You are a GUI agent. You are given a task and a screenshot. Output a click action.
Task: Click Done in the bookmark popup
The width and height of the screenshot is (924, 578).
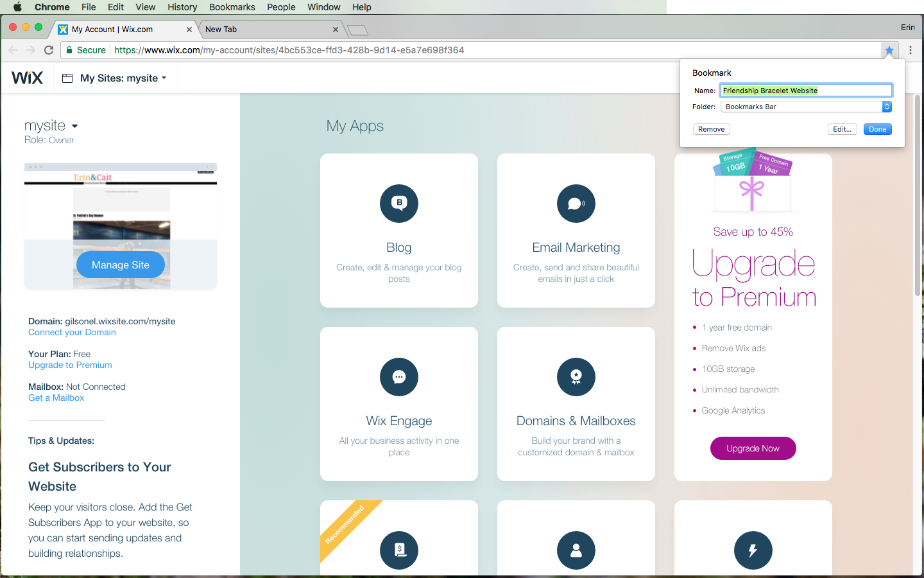click(x=878, y=129)
